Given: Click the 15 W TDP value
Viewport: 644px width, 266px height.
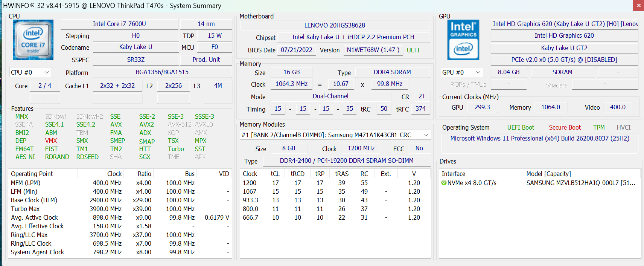Looking at the screenshot, I should click(215, 36).
